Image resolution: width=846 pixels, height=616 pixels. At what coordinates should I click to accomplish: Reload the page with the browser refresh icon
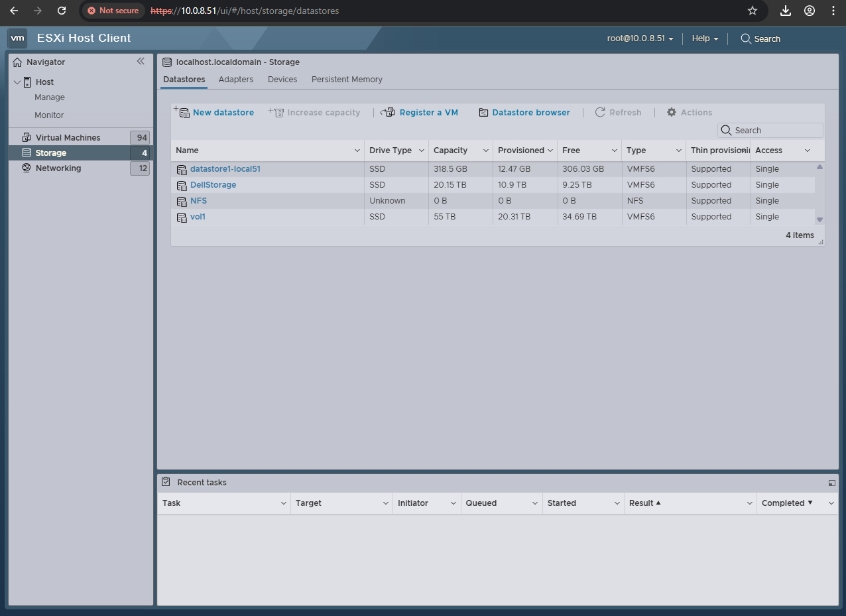click(62, 11)
